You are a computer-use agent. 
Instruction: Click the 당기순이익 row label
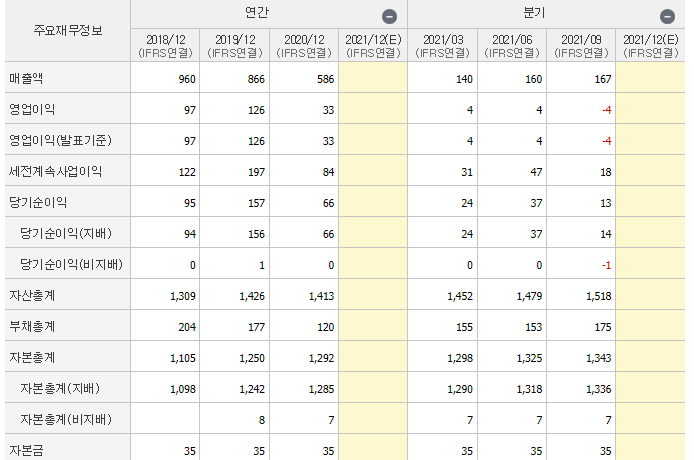click(x=38, y=202)
